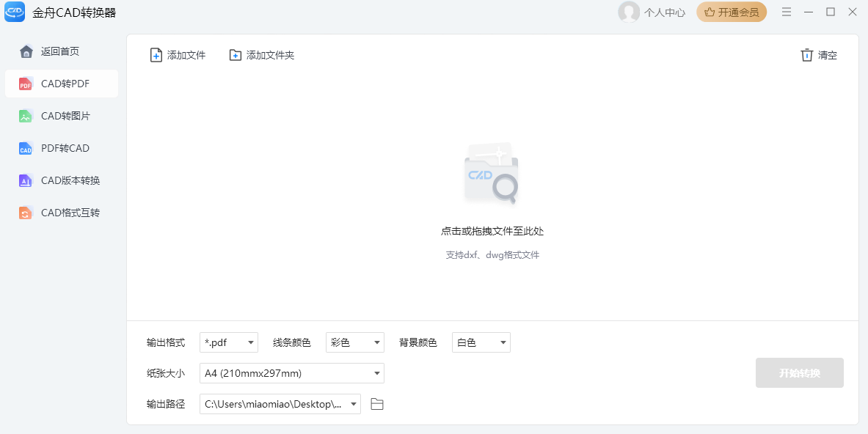Open the 背景颜色 白色 dropdown
The height and width of the screenshot is (434, 868).
[x=481, y=343]
